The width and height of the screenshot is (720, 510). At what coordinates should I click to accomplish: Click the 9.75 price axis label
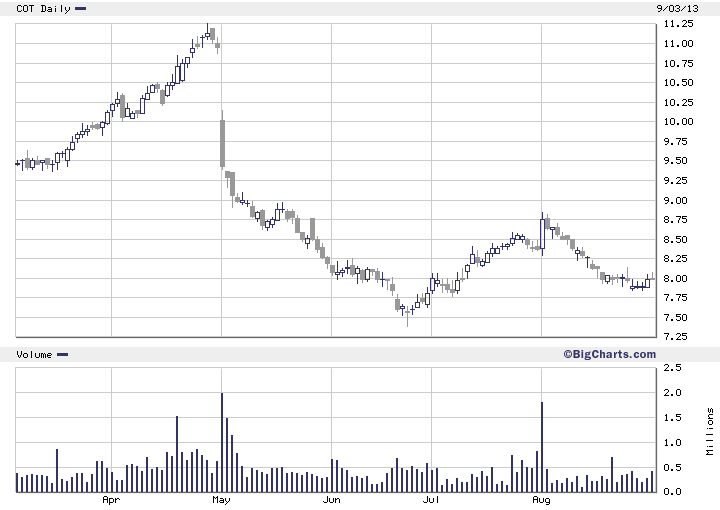tap(675, 141)
